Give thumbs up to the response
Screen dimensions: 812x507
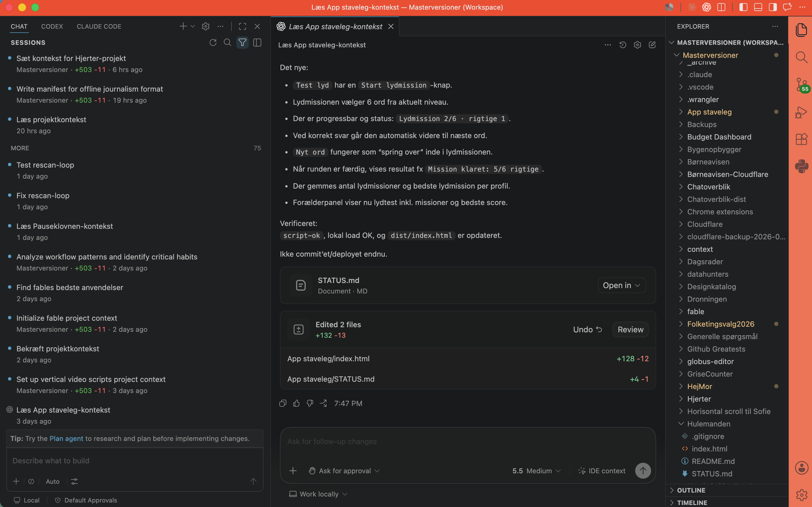coord(296,404)
